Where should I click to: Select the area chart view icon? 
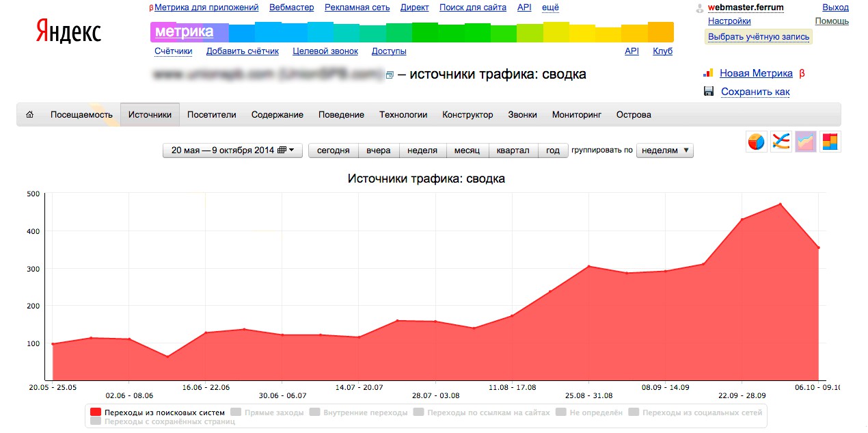click(805, 142)
